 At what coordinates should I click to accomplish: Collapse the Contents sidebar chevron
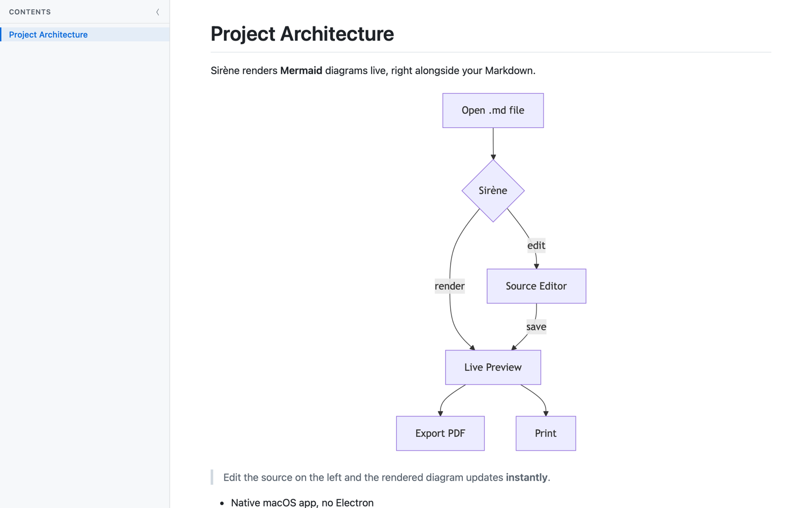click(x=157, y=12)
